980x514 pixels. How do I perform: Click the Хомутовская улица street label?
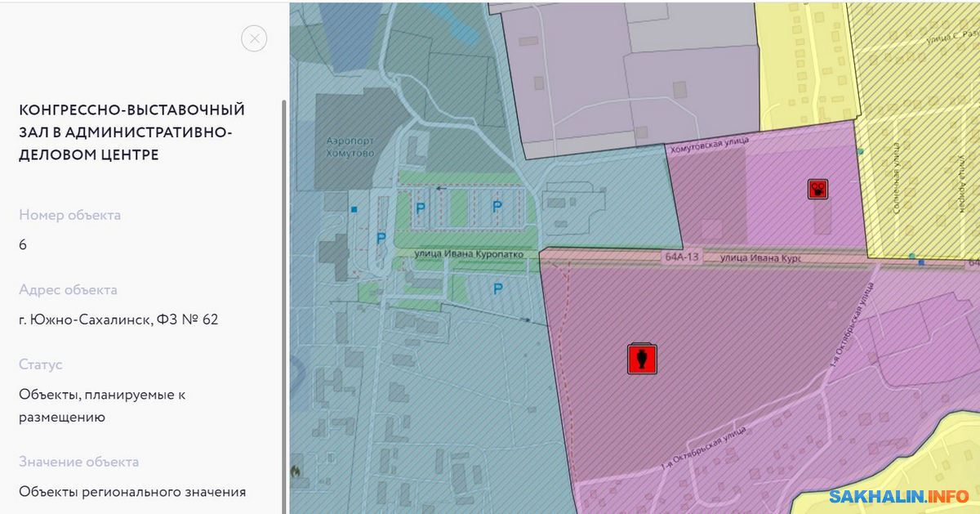tap(708, 146)
